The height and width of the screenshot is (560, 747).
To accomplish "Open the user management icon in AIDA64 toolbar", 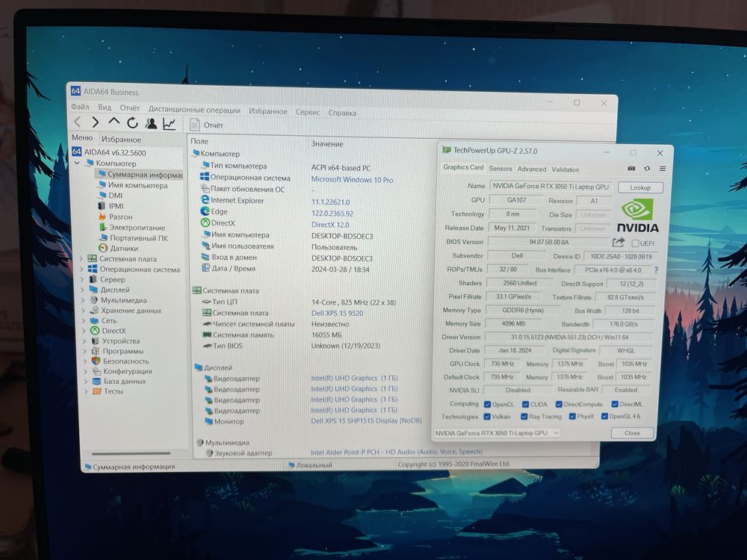I will pos(151,123).
